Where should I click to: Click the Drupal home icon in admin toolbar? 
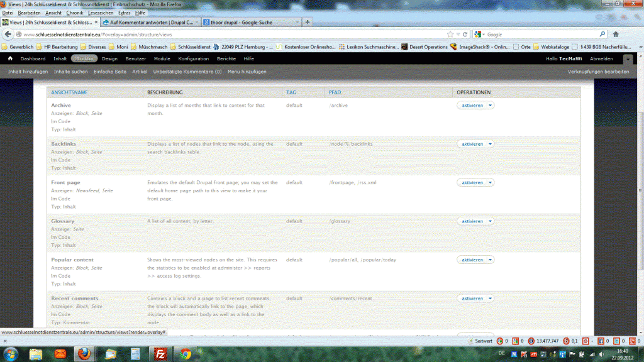(10, 58)
